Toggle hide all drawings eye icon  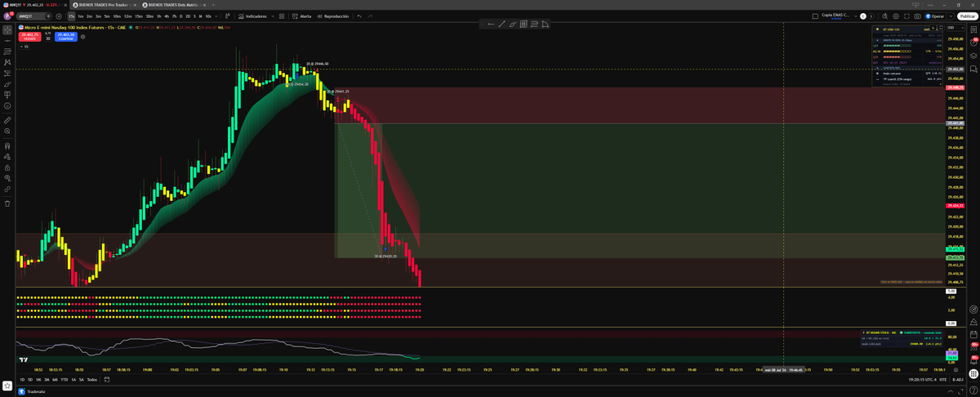click(7, 178)
